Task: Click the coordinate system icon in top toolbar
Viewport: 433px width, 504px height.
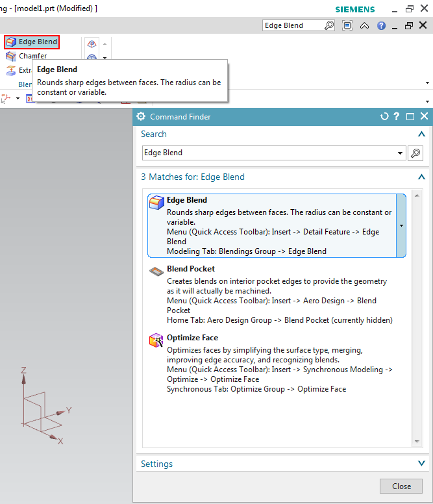Action: (5, 98)
